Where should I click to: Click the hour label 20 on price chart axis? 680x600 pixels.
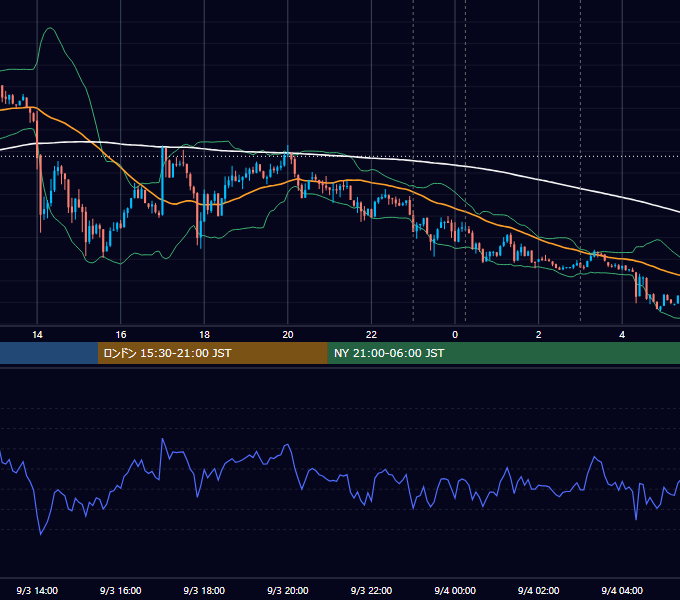(x=288, y=335)
